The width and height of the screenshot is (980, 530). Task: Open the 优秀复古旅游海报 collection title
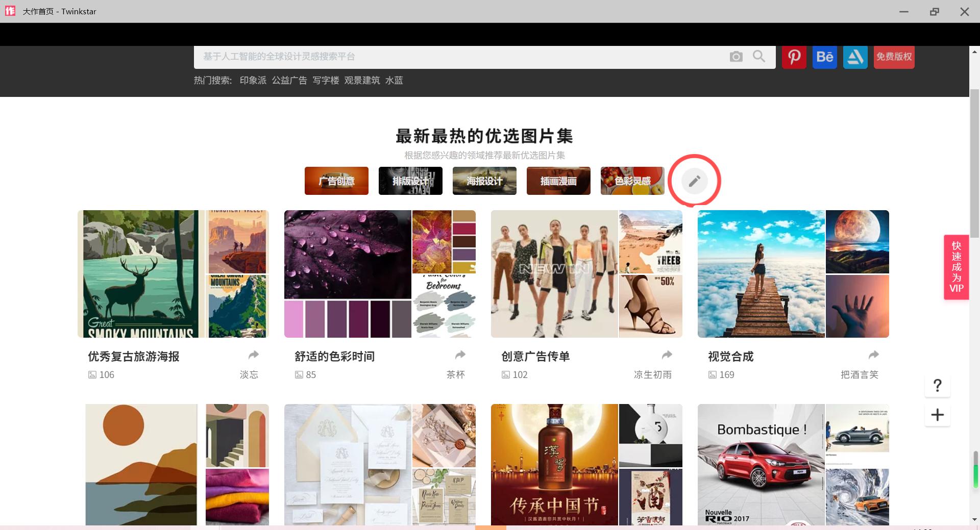coord(134,357)
